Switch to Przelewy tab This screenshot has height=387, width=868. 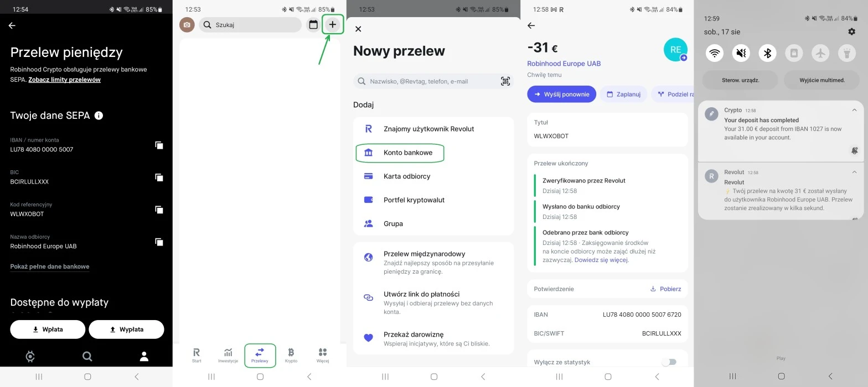(x=260, y=355)
